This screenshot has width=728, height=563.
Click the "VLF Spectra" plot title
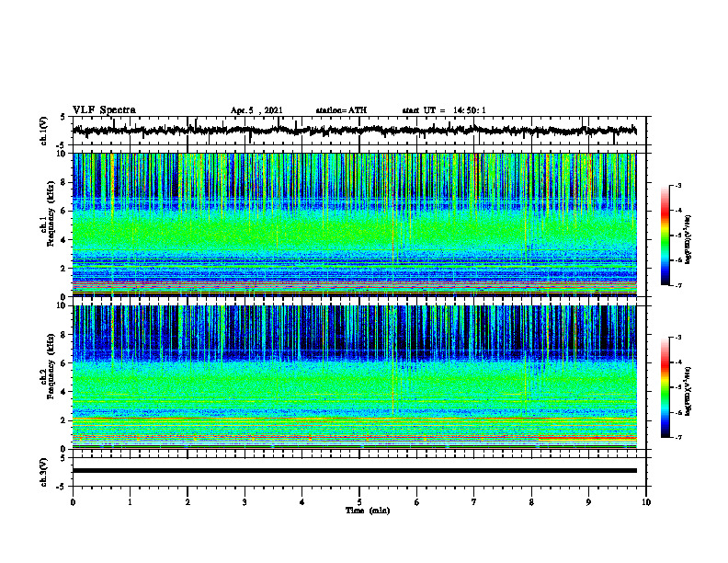[x=104, y=110]
